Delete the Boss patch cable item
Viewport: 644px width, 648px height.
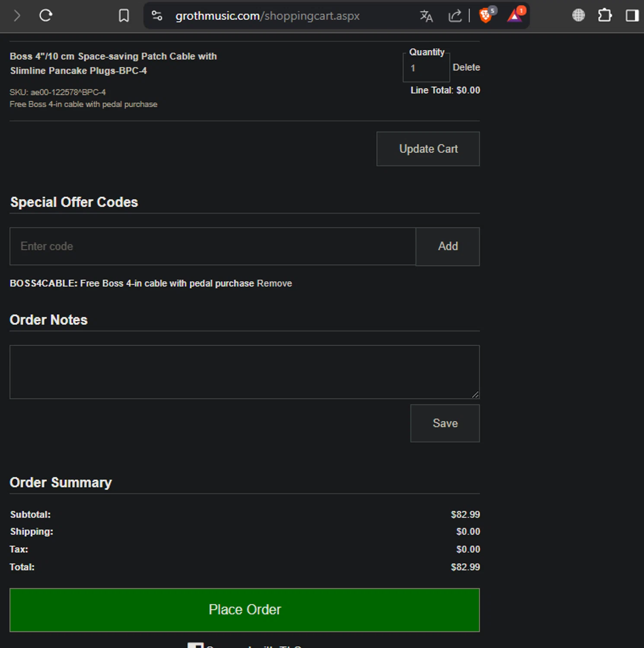(466, 67)
